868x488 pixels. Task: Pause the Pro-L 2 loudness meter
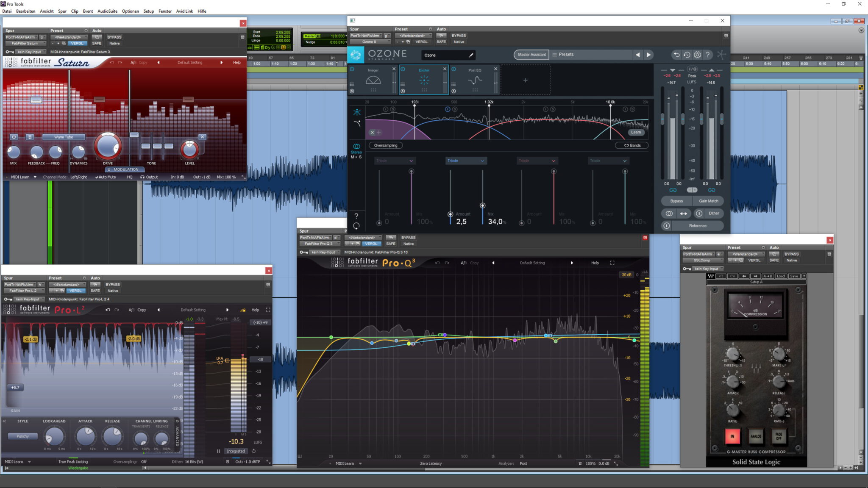click(x=218, y=451)
